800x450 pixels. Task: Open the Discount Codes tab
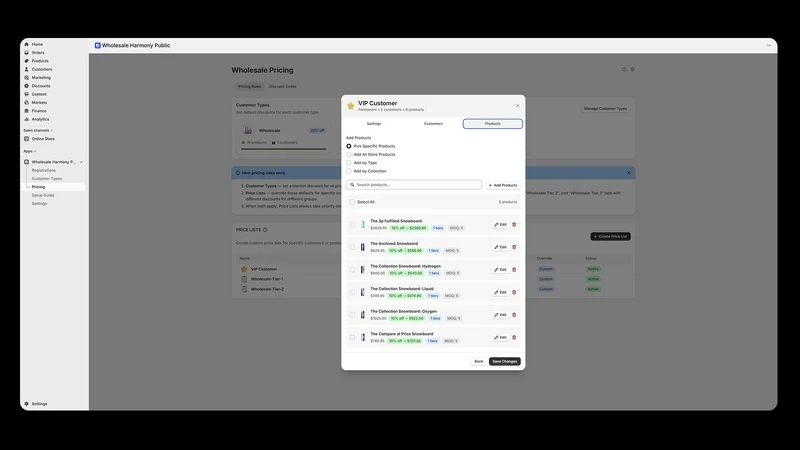coord(283,87)
